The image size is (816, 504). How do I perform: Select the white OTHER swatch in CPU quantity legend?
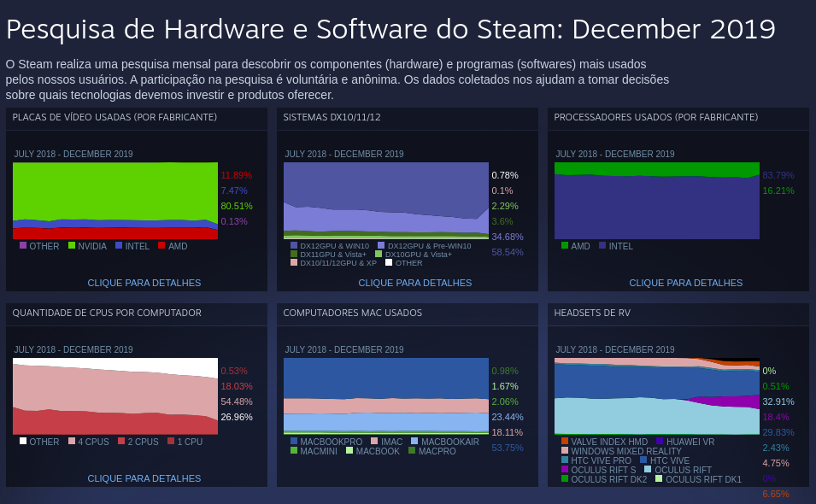[x=23, y=441]
